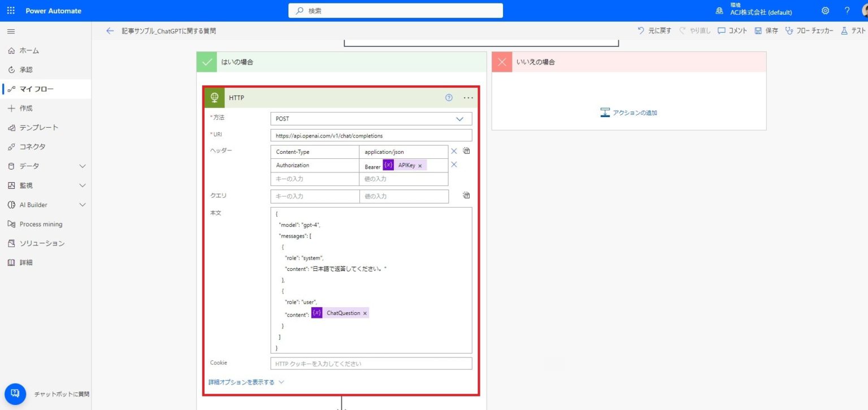Delete the Content-Type header row

click(454, 151)
